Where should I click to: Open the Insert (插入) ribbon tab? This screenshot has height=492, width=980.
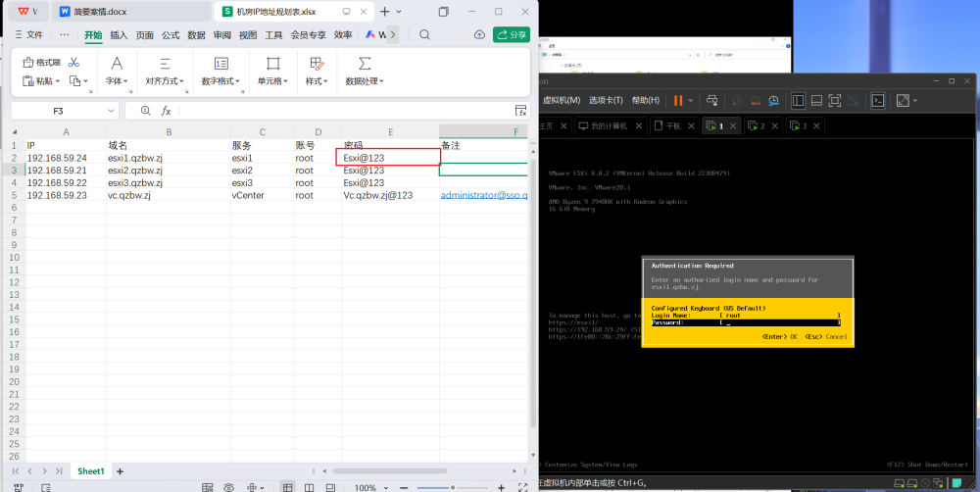[x=119, y=34]
